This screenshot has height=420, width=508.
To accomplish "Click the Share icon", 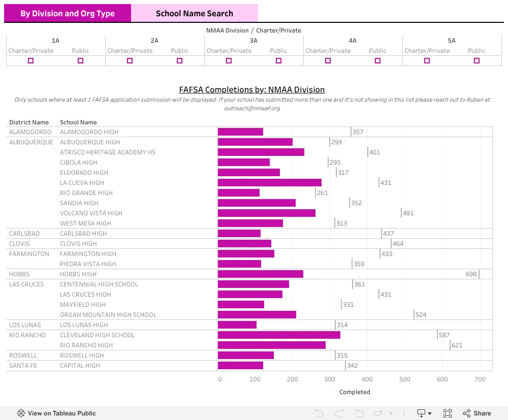I will point(466,413).
